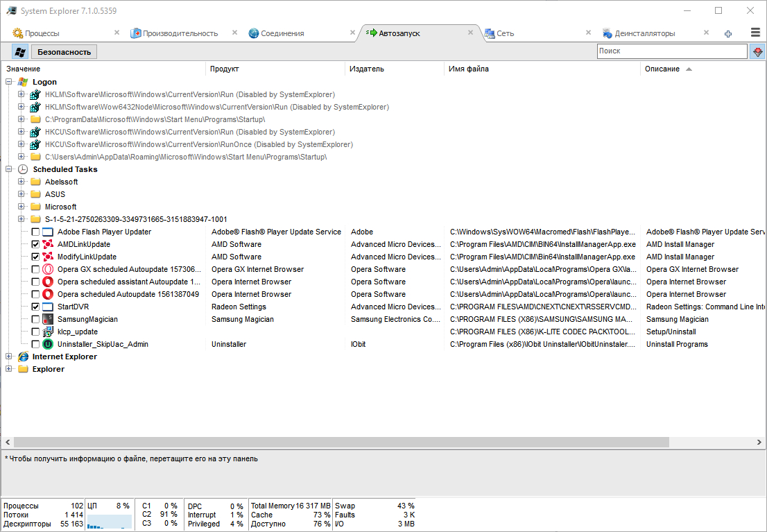Collapse the Logon group
The image size is (767, 532).
click(9, 82)
